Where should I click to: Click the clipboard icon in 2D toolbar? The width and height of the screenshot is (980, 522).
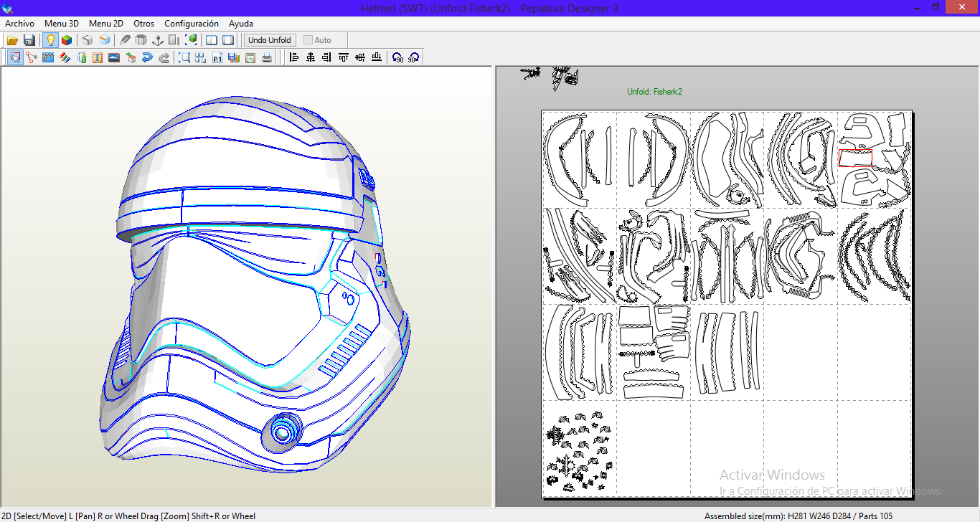pos(250,58)
